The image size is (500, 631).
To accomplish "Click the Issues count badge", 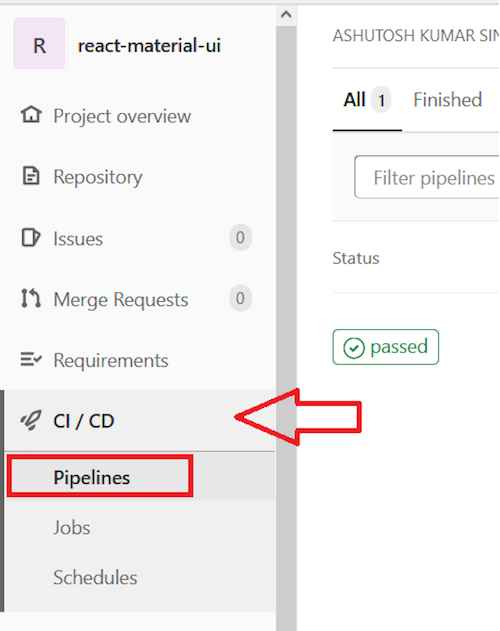I will 240,237.
